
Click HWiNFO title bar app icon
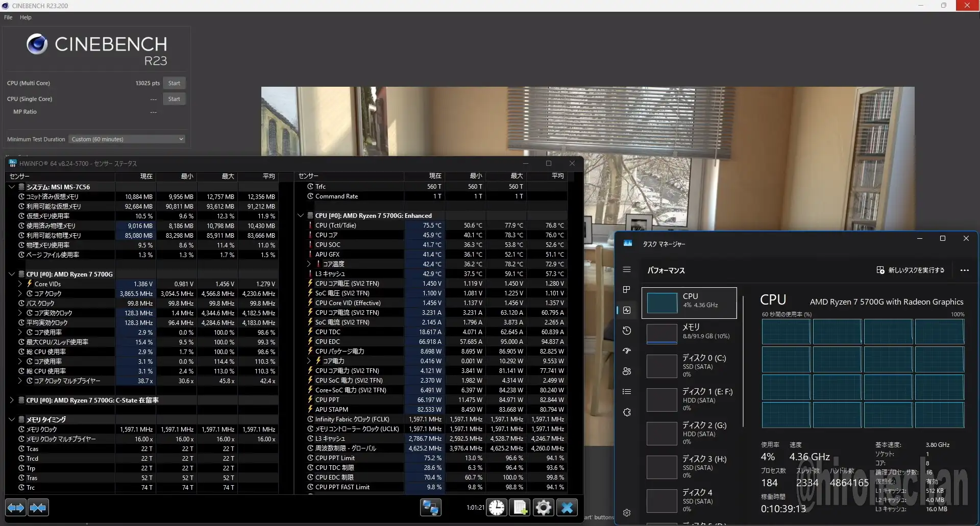[13, 163]
